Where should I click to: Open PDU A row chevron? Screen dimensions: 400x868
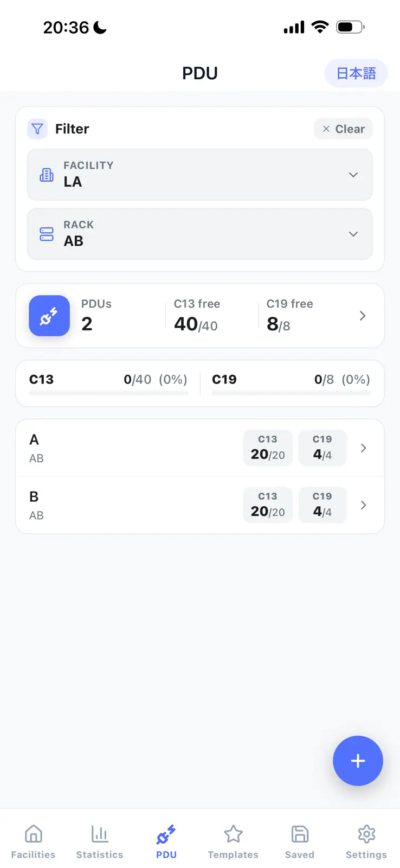click(x=363, y=448)
